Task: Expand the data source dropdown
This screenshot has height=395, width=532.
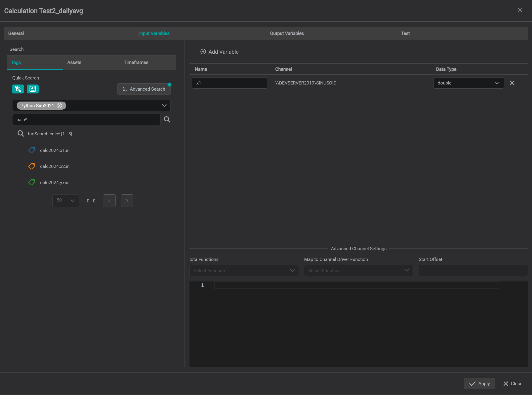Action: pyautogui.click(x=164, y=105)
